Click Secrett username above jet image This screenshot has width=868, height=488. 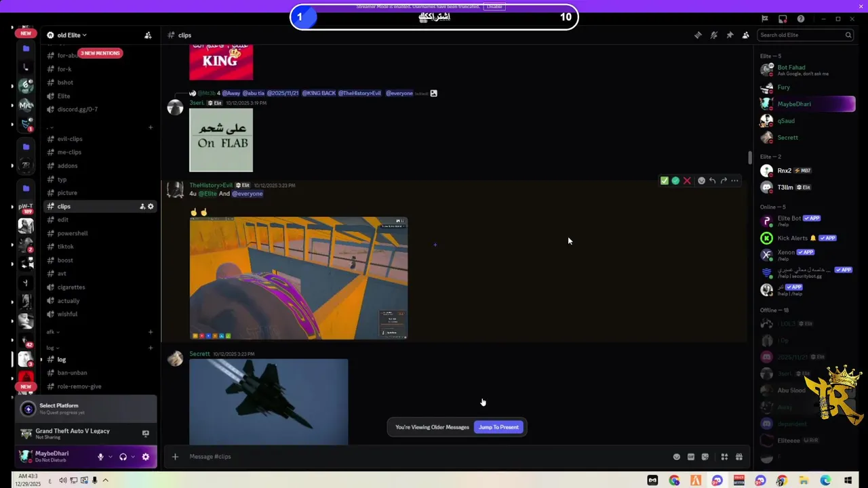199,354
